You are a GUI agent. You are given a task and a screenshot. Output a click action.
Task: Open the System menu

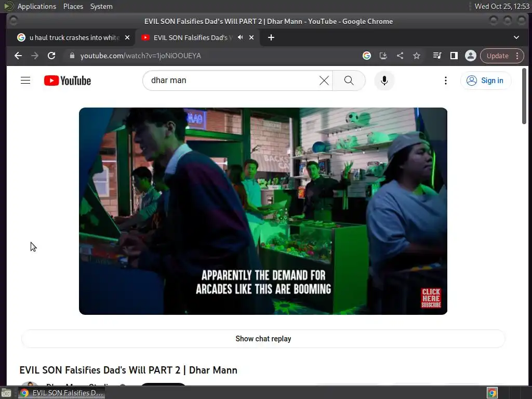point(101,6)
